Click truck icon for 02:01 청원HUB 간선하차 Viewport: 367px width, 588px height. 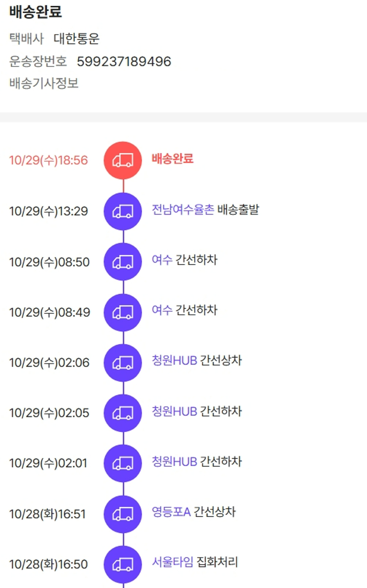point(123,463)
